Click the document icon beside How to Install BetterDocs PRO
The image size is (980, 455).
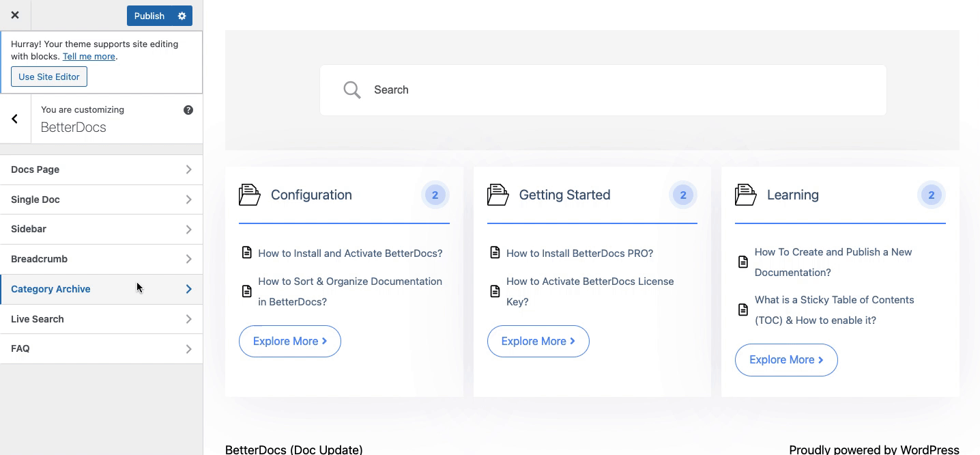(x=495, y=252)
